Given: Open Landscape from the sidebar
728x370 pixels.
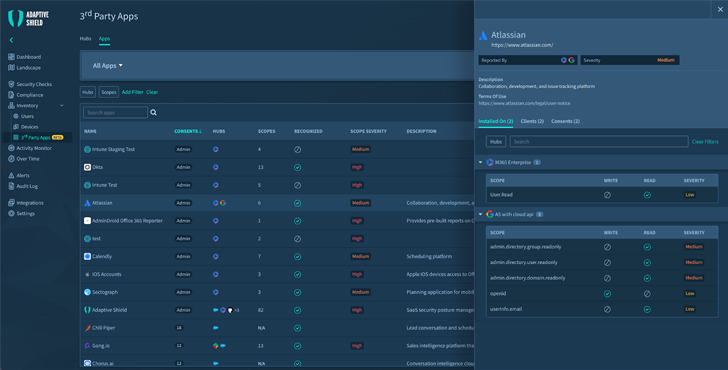Looking at the screenshot, I should pyautogui.click(x=25, y=68).
